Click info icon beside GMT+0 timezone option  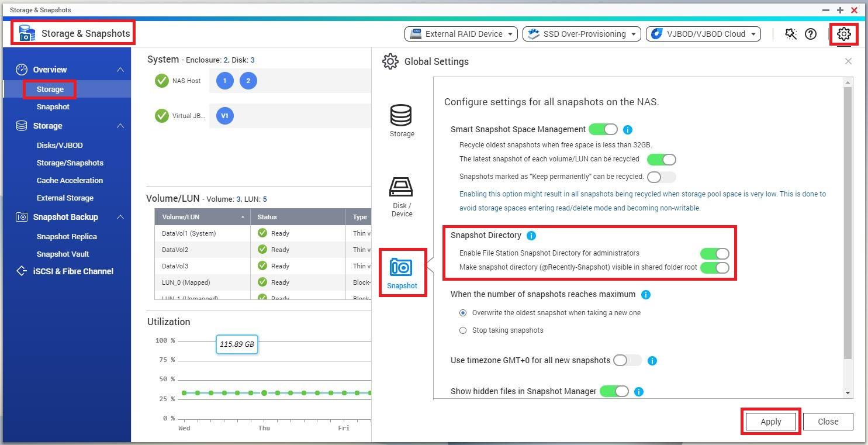click(652, 361)
